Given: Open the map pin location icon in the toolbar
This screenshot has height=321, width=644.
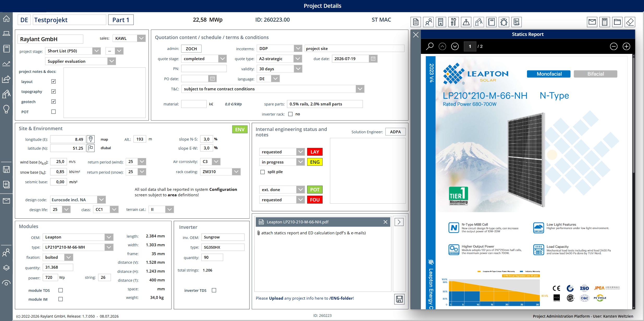Looking at the screenshot, I should 466,22.
